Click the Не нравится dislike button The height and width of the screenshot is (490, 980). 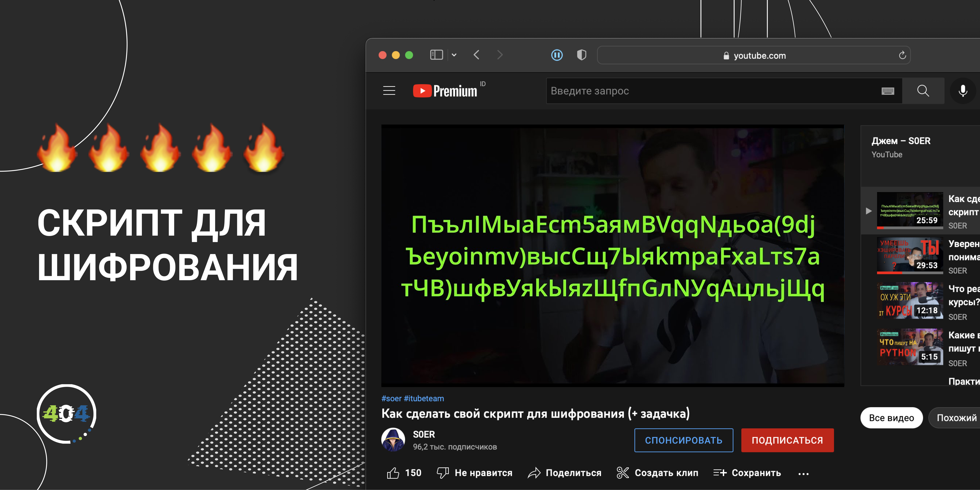474,473
